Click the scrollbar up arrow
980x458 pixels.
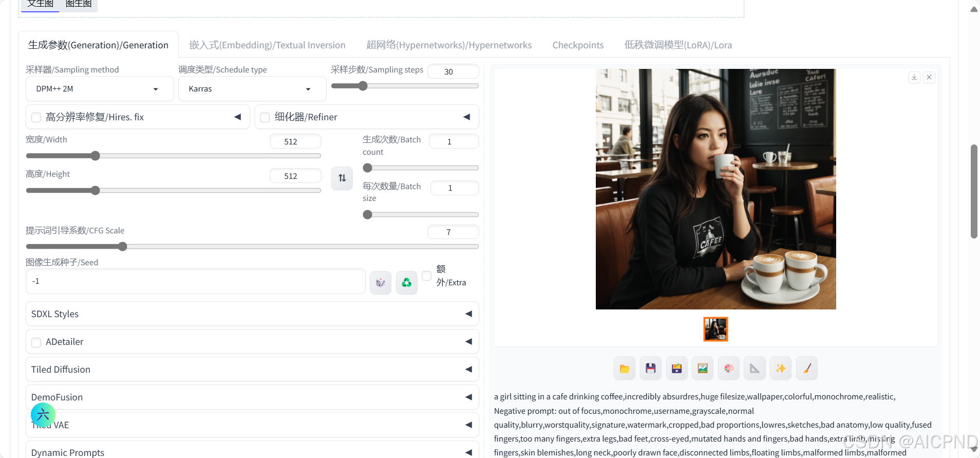974,9
